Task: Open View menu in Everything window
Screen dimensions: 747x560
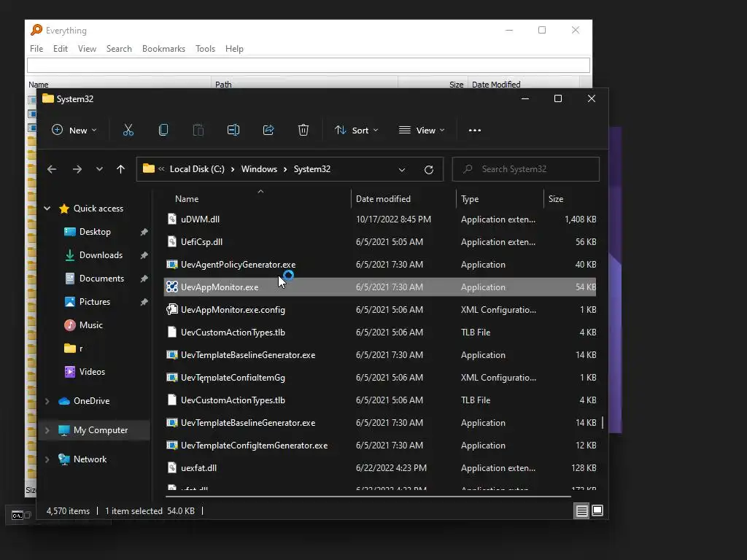Action: click(88, 49)
